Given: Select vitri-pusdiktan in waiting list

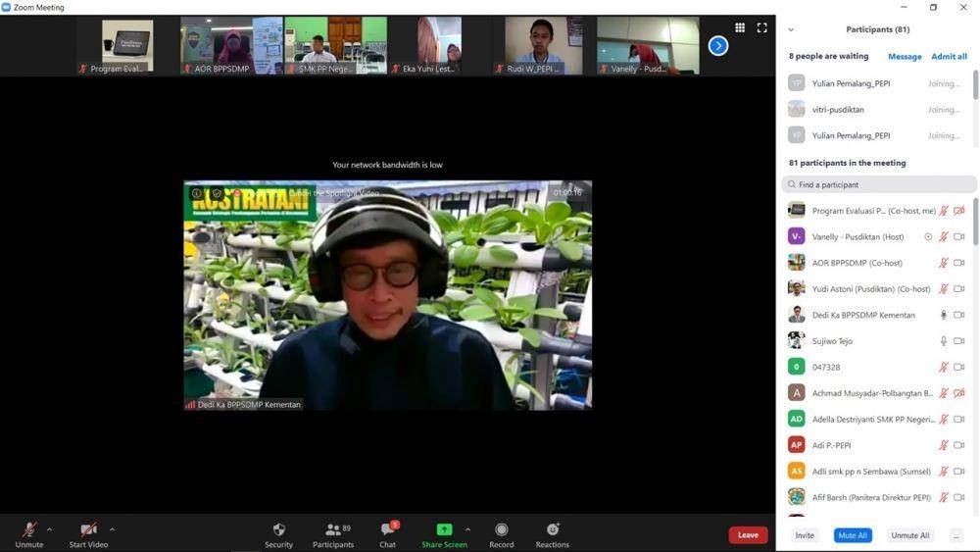Looking at the screenshot, I should 877,110.
